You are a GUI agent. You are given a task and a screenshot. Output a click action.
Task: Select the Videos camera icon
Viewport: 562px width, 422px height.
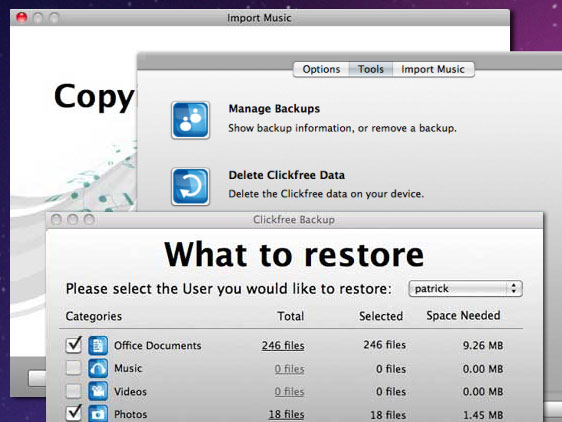pyautogui.click(x=98, y=391)
